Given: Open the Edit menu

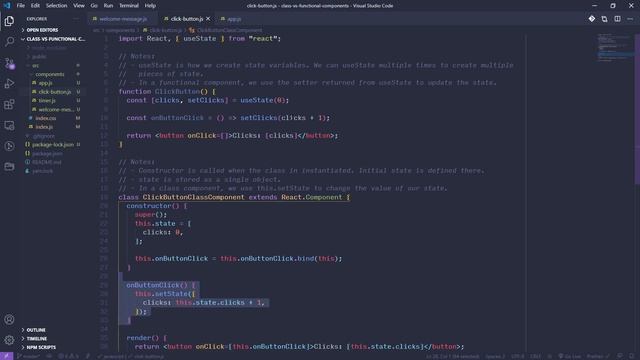Looking at the screenshot, I should coord(35,6).
